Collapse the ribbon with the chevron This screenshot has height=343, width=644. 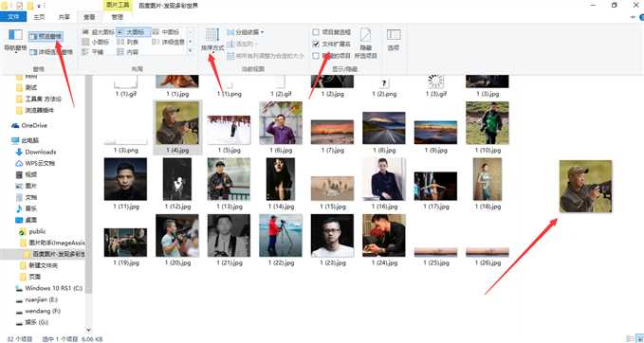click(x=633, y=17)
